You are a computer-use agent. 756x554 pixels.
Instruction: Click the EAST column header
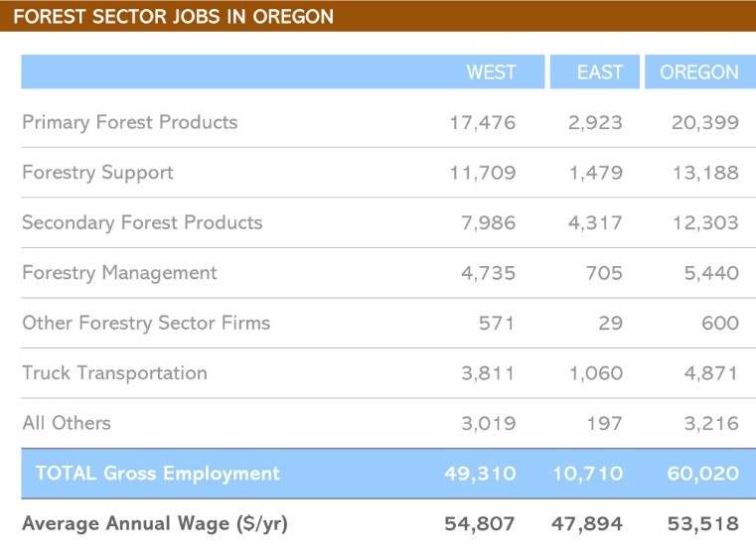599,72
